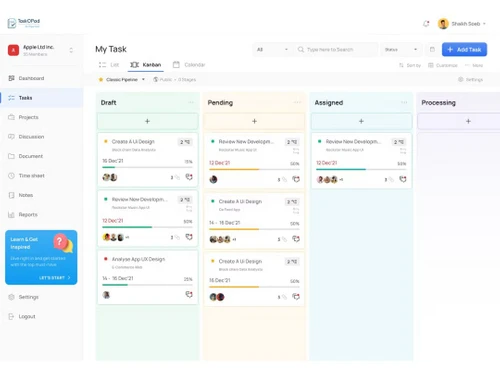Screen dimensions: 500x375
Task: Click assignee avatar on Analyse App UX Design card
Action: [106, 295]
